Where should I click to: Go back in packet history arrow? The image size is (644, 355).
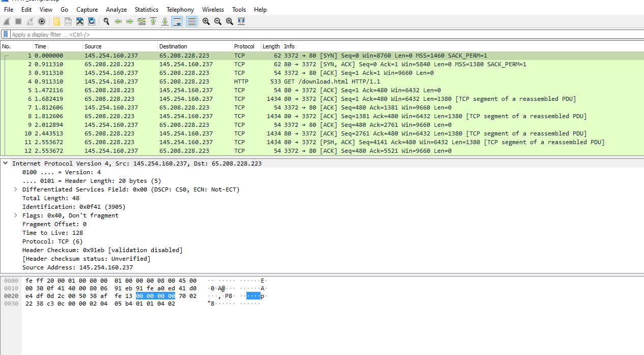[x=118, y=21]
